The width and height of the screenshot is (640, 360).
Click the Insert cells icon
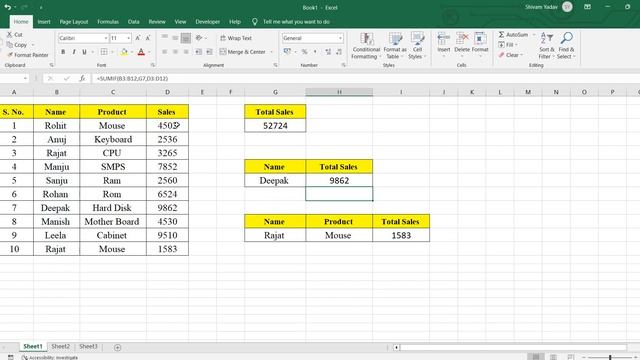pos(443,39)
